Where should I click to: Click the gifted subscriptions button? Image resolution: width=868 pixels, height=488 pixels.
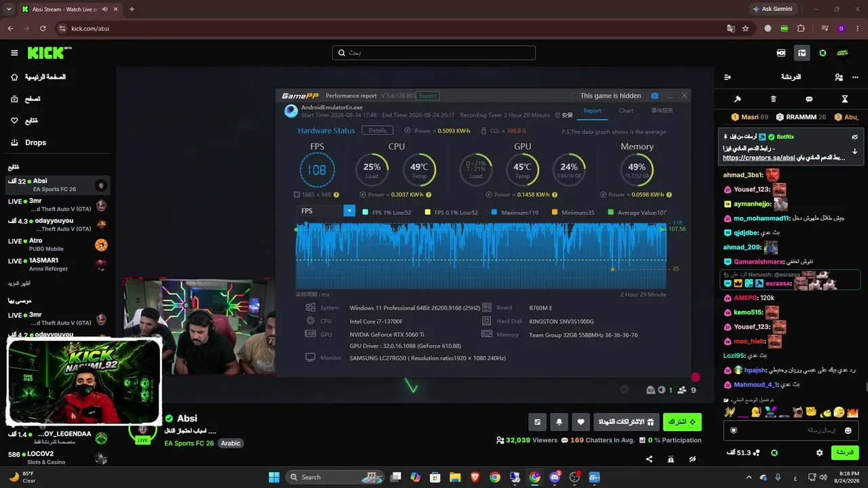point(625,422)
